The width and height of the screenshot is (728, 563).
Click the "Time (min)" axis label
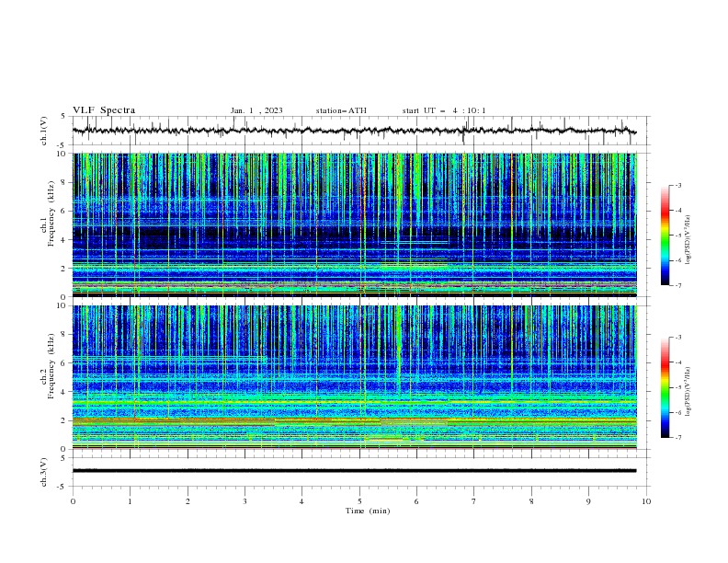368,511
